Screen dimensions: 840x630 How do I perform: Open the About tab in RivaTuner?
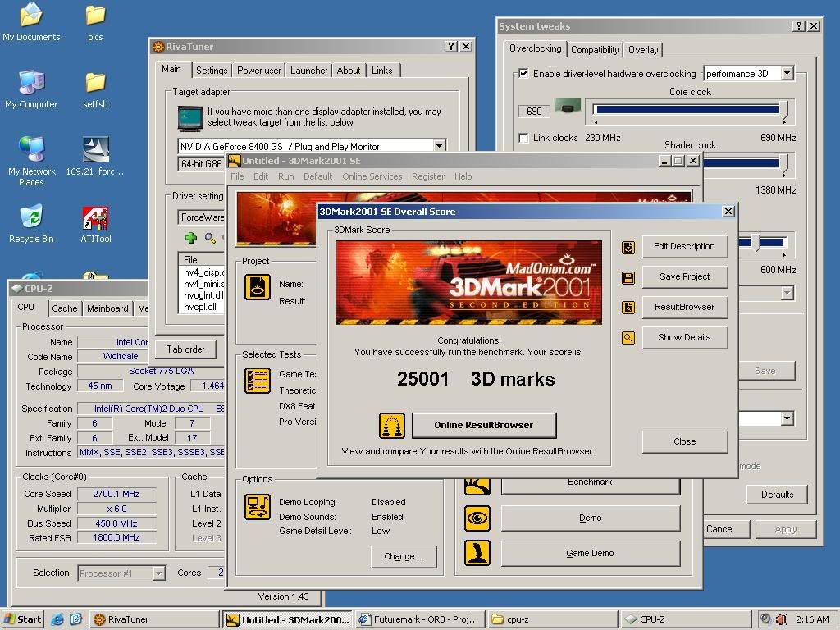(x=348, y=71)
